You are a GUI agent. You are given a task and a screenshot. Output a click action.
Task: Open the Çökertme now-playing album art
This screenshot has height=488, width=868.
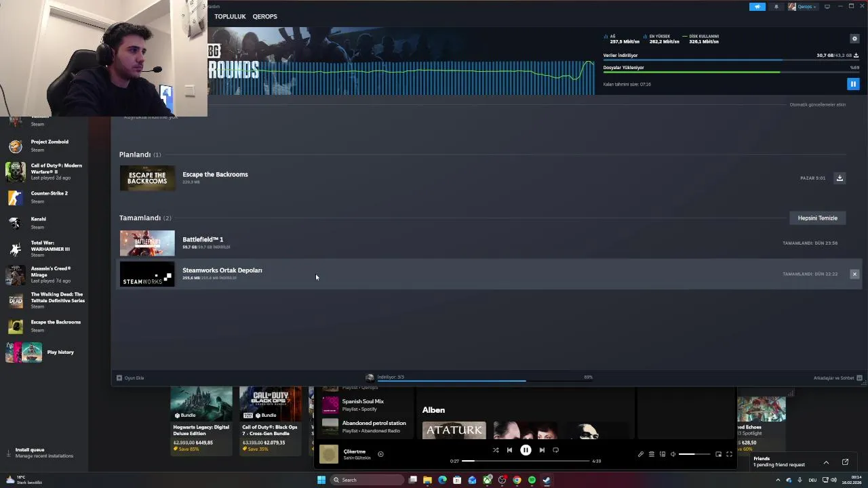point(329,454)
